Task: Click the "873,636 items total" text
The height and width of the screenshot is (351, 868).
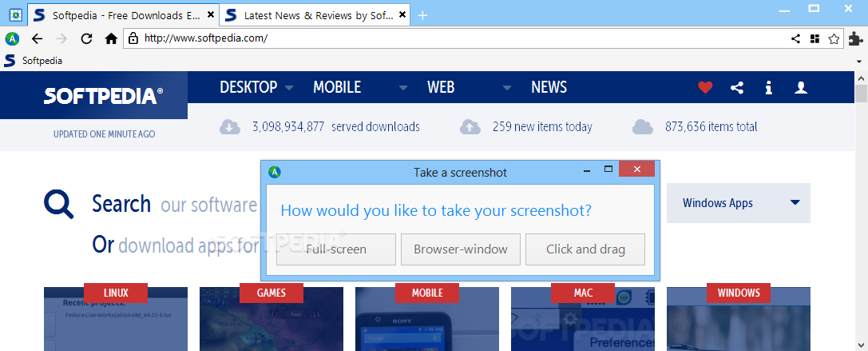Action: (x=711, y=127)
